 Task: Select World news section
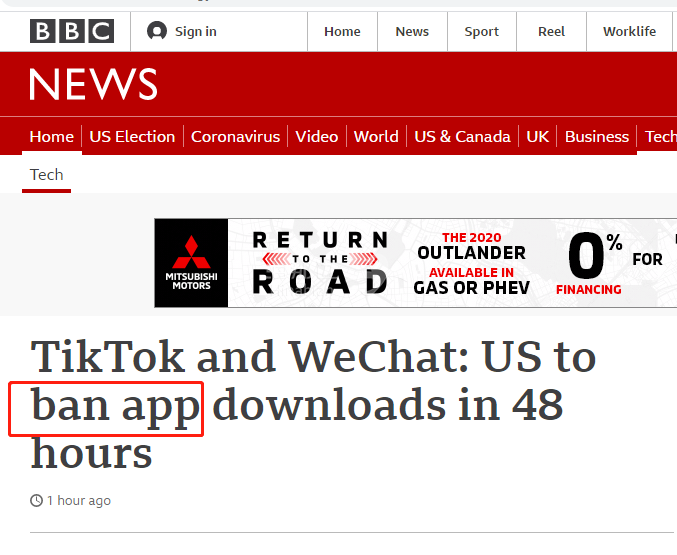coord(376,136)
